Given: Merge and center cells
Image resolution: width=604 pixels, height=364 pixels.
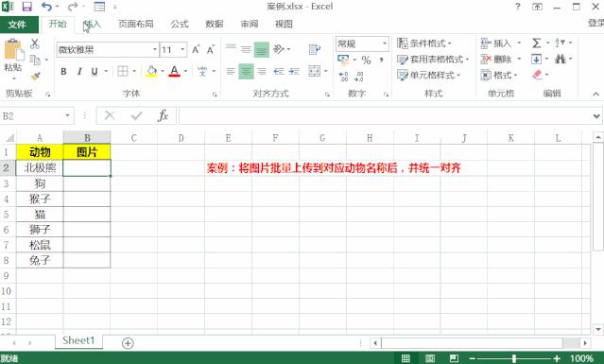Looking at the screenshot, I should point(315,71).
